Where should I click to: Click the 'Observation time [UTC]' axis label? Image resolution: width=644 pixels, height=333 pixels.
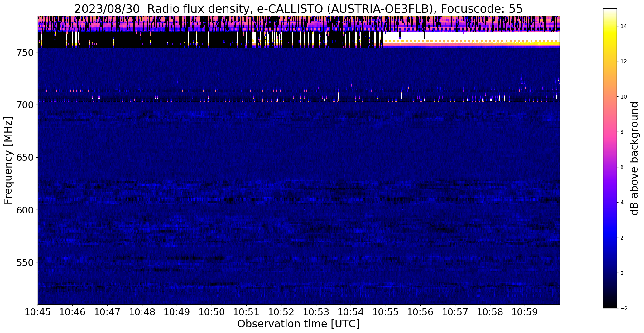298,324
